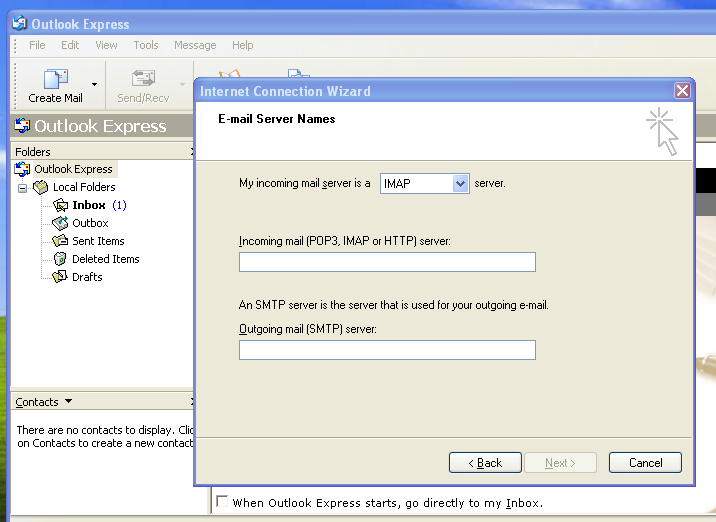Viewport: 716px width, 522px height.
Task: Select the Deleted Items folder icon
Action: pyautogui.click(x=60, y=259)
